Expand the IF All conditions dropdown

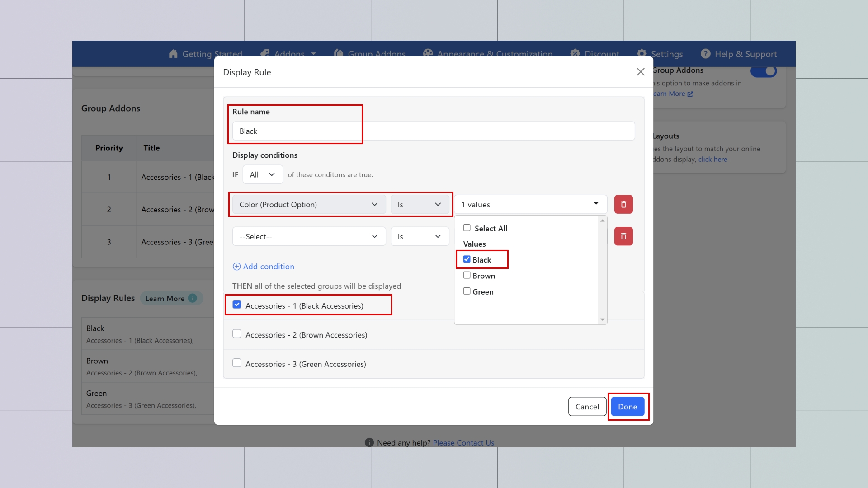[262, 174]
